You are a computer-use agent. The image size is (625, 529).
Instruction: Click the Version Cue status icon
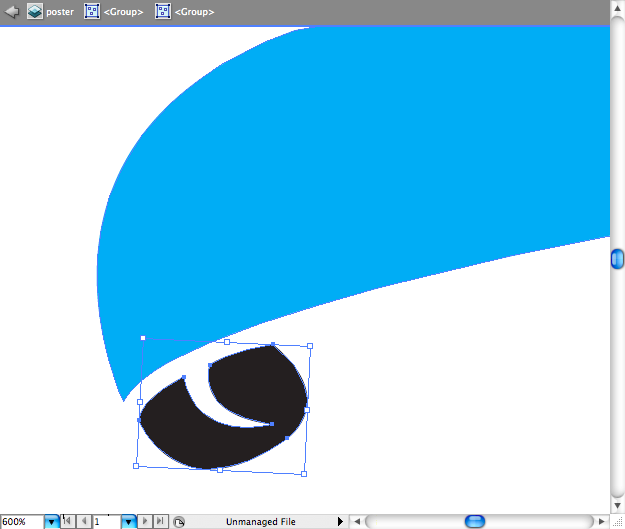pos(179,521)
